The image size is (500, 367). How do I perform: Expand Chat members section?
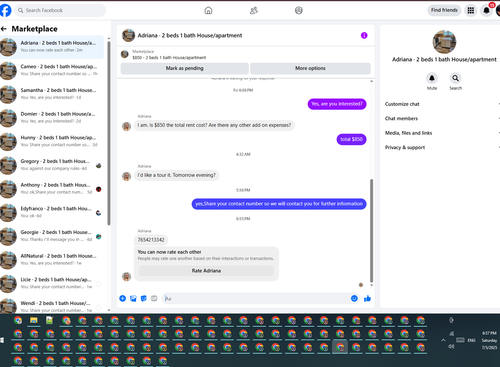(x=442, y=118)
